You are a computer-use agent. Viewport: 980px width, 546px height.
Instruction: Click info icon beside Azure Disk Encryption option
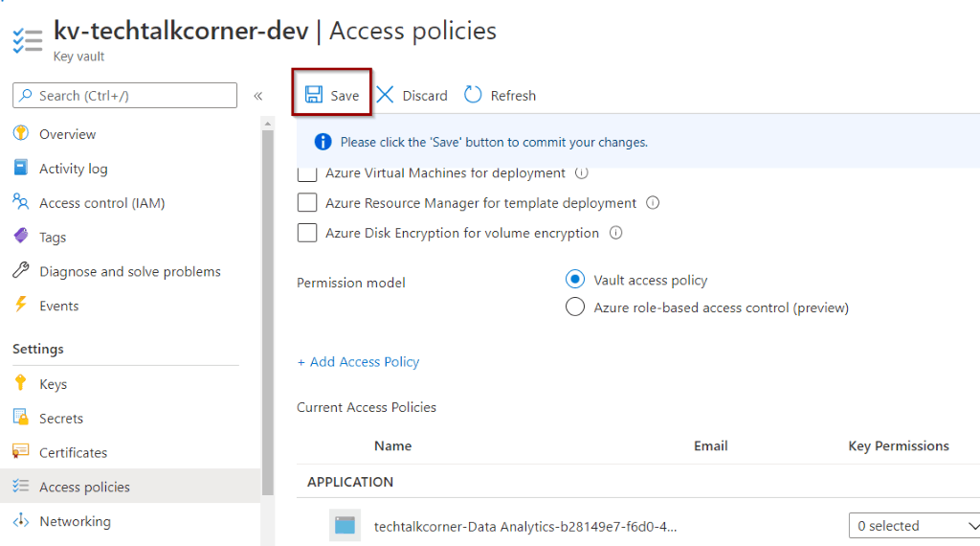615,233
